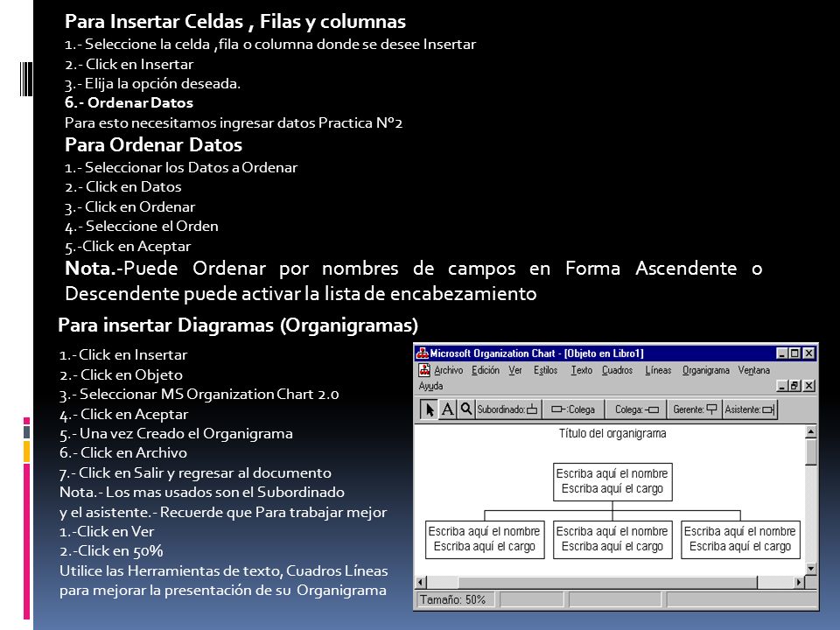This screenshot has width=840, height=630.
Task: Click the horizontal scrollbar left arrow
Action: 421,583
